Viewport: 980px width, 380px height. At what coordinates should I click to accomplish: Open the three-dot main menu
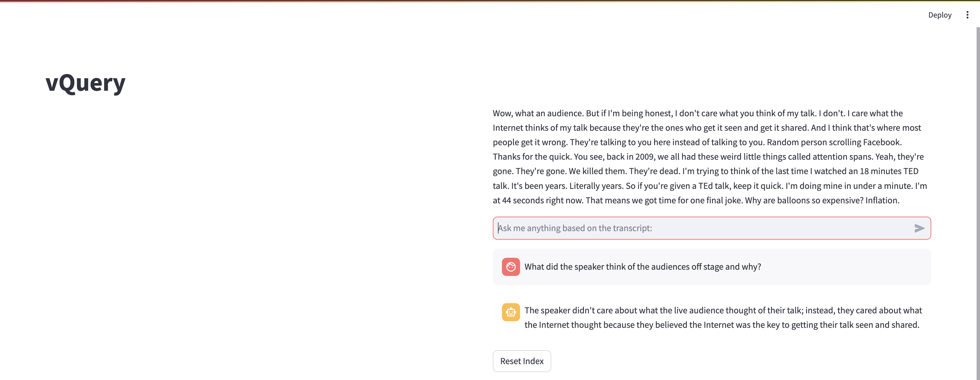tap(967, 15)
